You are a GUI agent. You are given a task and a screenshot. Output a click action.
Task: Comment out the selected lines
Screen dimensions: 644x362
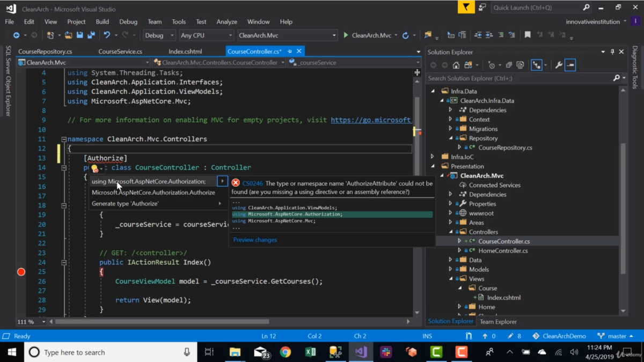pyautogui.click(x=501, y=35)
